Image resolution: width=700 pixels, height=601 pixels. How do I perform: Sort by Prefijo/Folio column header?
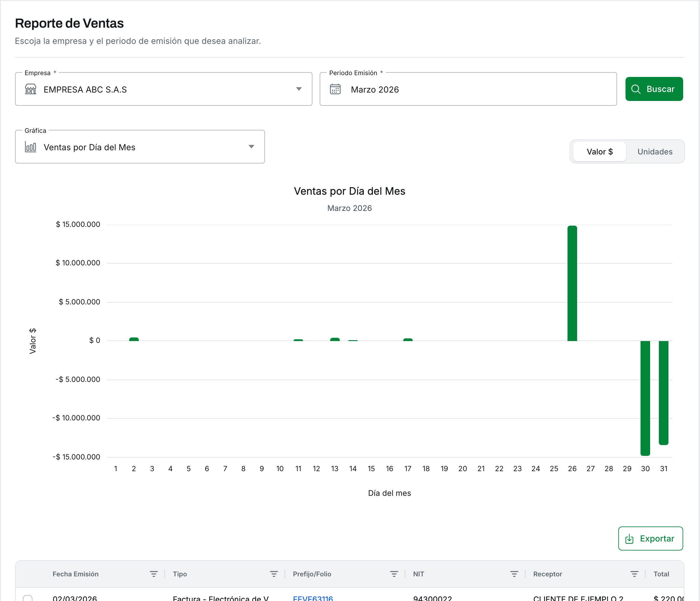point(312,574)
